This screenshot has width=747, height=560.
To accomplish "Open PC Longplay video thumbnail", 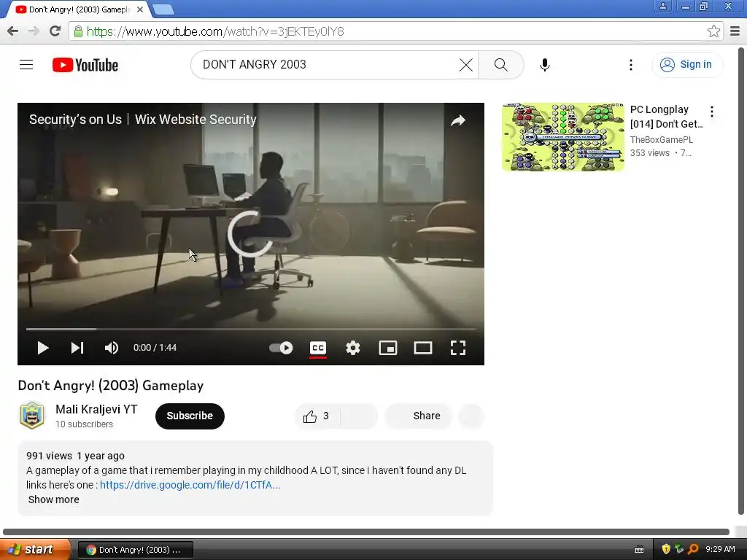I will pos(562,137).
